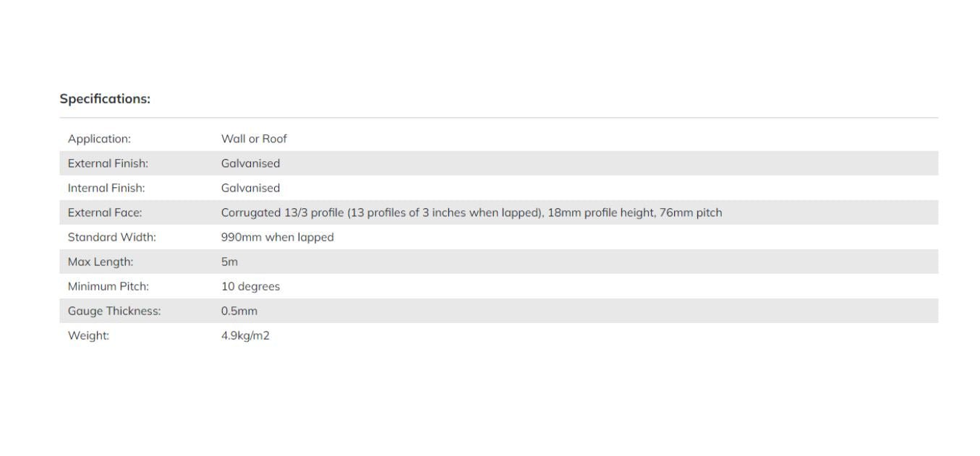Click Galvanised in Internal Finish row
Screen dimensions: 980x456
[x=250, y=188]
